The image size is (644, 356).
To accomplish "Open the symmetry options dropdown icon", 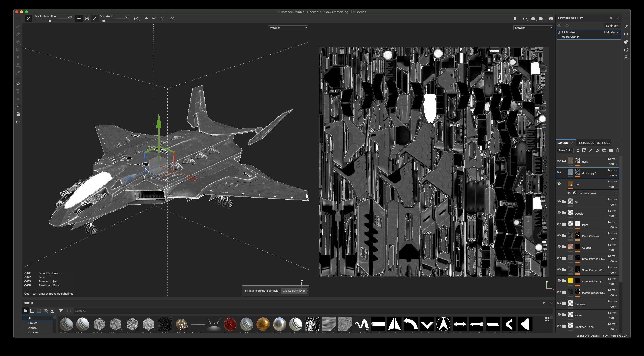I will (526, 19).
